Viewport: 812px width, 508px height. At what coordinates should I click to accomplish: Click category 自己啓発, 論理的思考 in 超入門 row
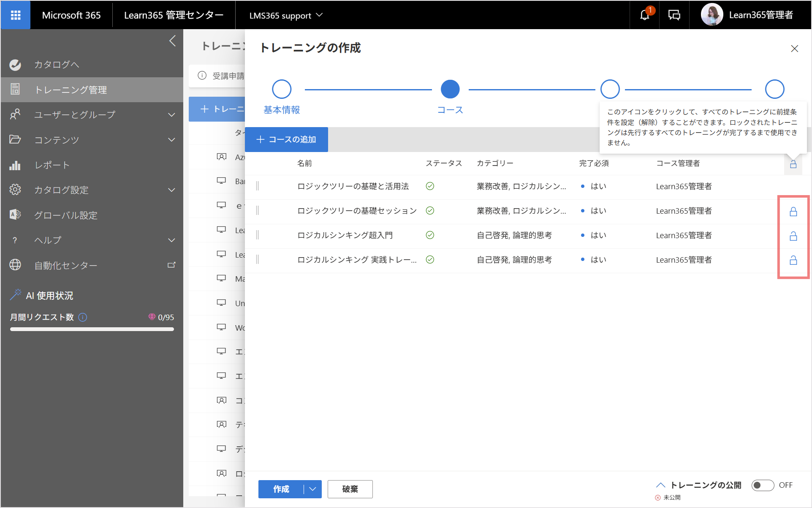tap(514, 235)
